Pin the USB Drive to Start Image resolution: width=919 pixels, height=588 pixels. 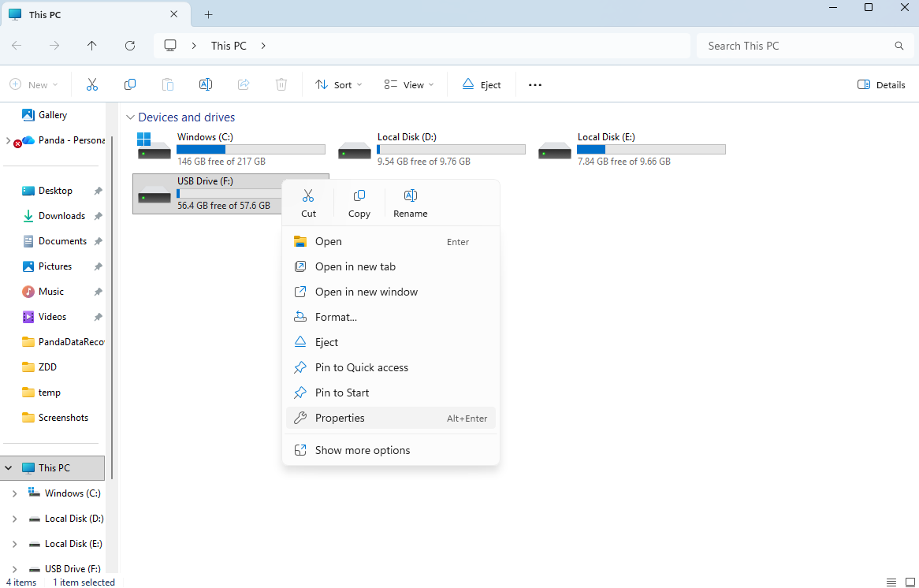[342, 393]
